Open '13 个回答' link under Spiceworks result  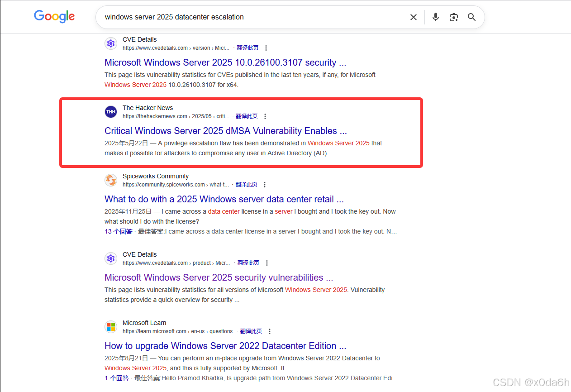tap(119, 231)
